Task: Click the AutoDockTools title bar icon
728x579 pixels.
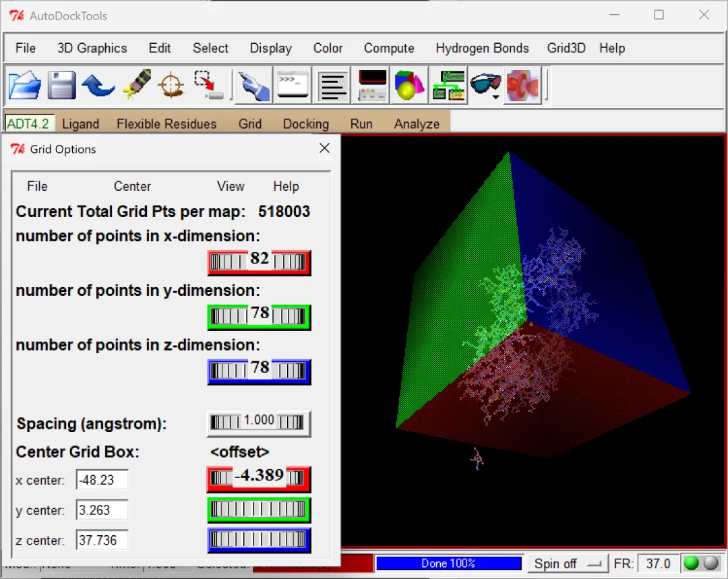Action: point(17,16)
